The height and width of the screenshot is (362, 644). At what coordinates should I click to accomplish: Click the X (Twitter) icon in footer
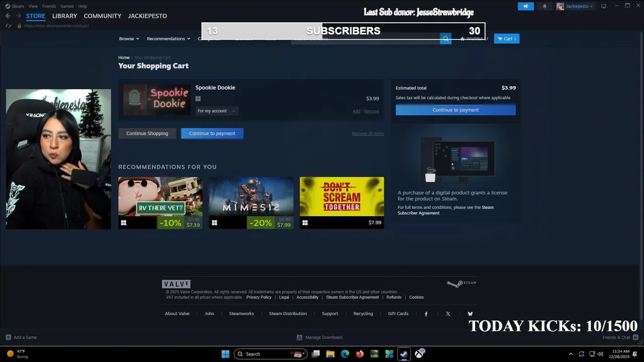pyautogui.click(x=448, y=314)
